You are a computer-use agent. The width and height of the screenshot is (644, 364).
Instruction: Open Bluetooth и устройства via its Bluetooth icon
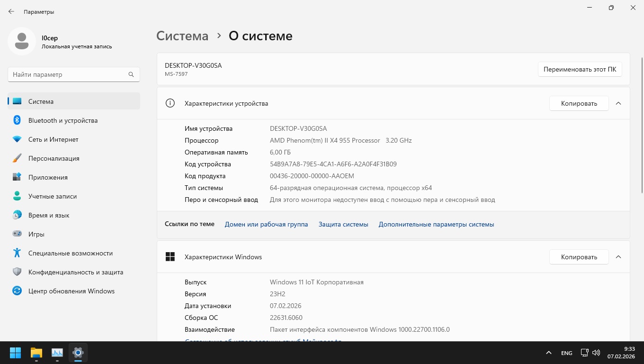pos(17,120)
